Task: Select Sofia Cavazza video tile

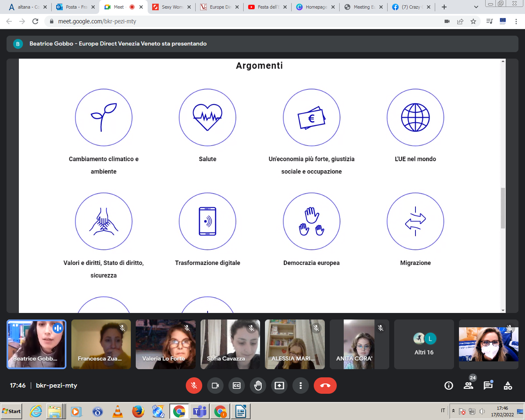Action: 230,345
